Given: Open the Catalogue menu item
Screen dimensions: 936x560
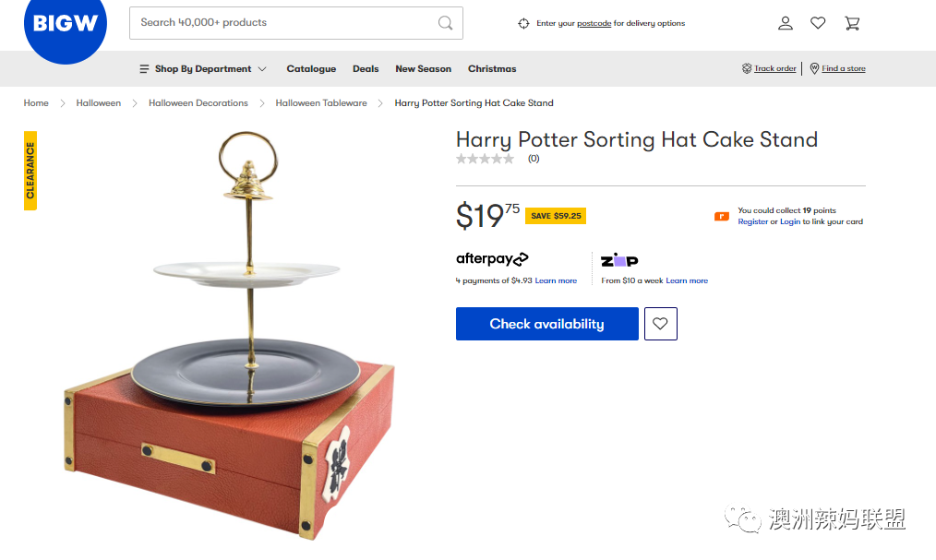Looking at the screenshot, I should tap(311, 69).
